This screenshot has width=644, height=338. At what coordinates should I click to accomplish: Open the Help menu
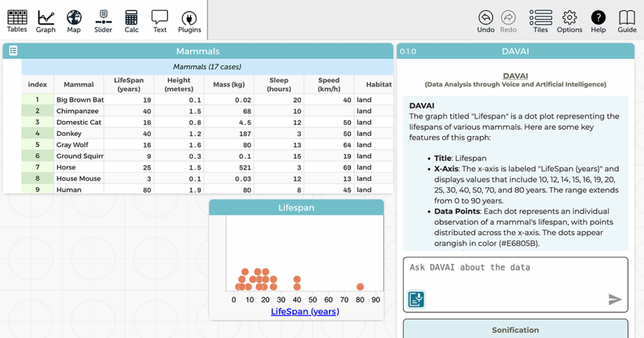pyautogui.click(x=598, y=21)
